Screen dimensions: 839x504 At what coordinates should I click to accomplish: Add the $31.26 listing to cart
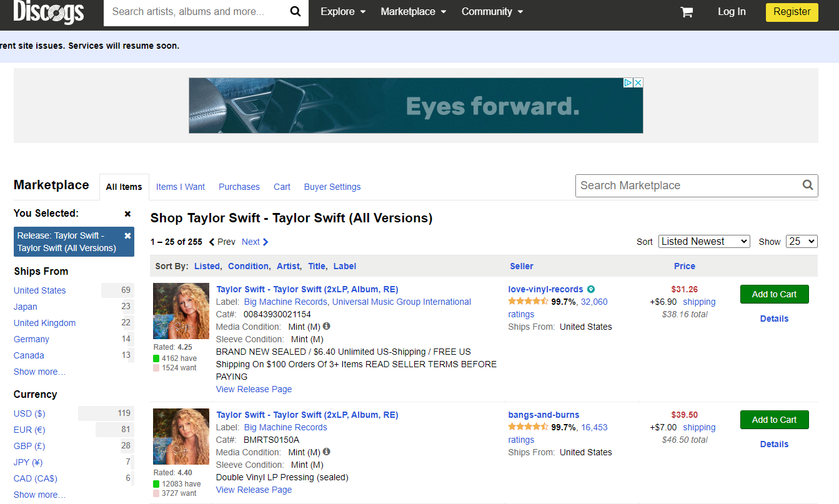pyautogui.click(x=774, y=294)
